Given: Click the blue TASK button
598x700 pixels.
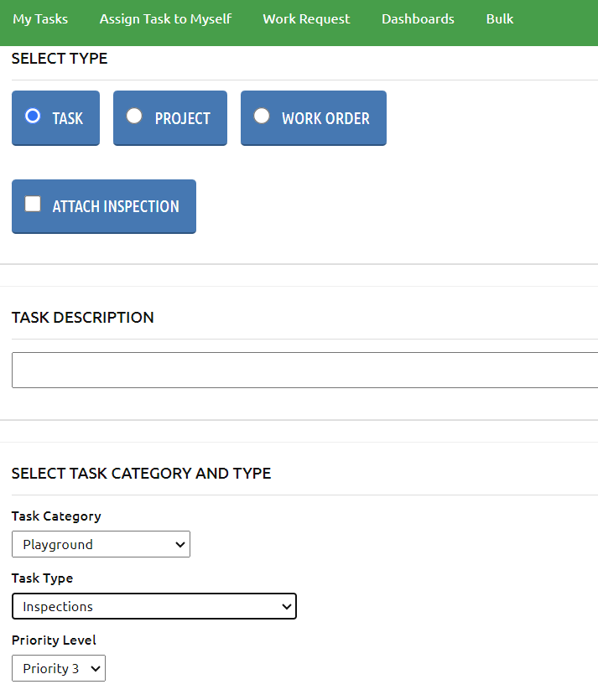Looking at the screenshot, I should [x=55, y=117].
